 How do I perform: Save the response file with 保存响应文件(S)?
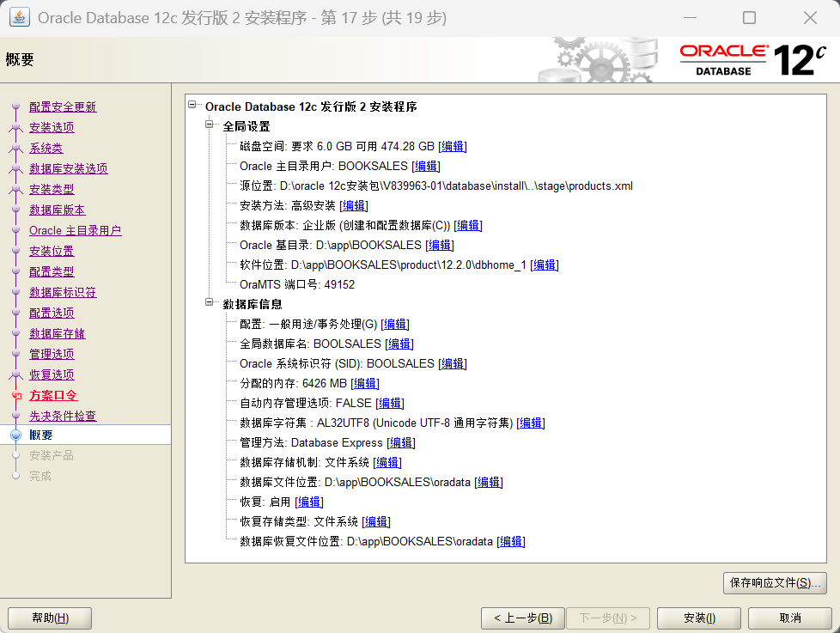pos(775,582)
